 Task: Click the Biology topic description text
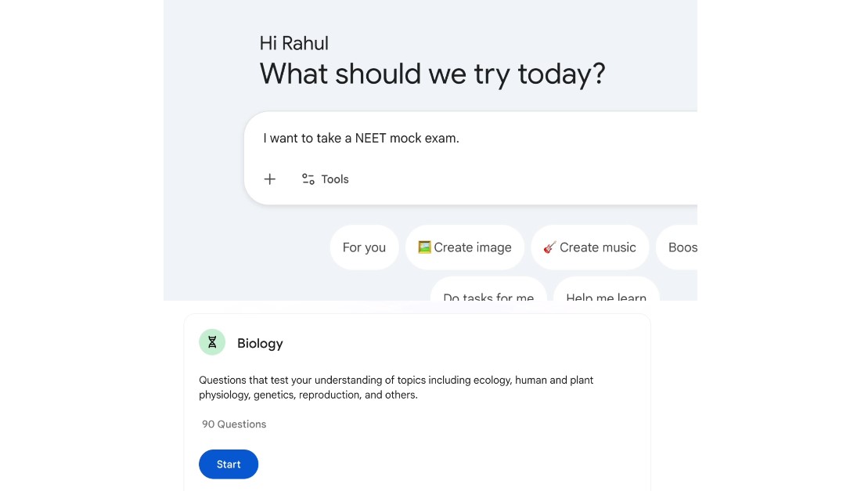coord(395,387)
